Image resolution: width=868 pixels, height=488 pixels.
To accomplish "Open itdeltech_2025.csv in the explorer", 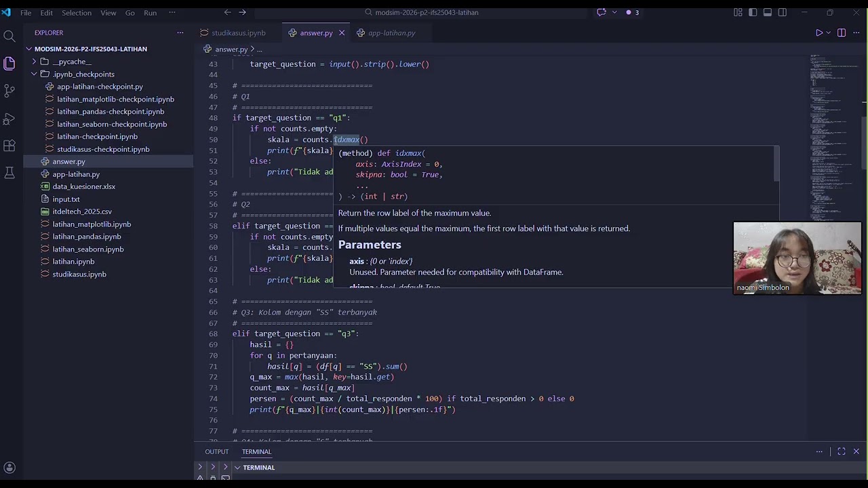I will point(82,211).
